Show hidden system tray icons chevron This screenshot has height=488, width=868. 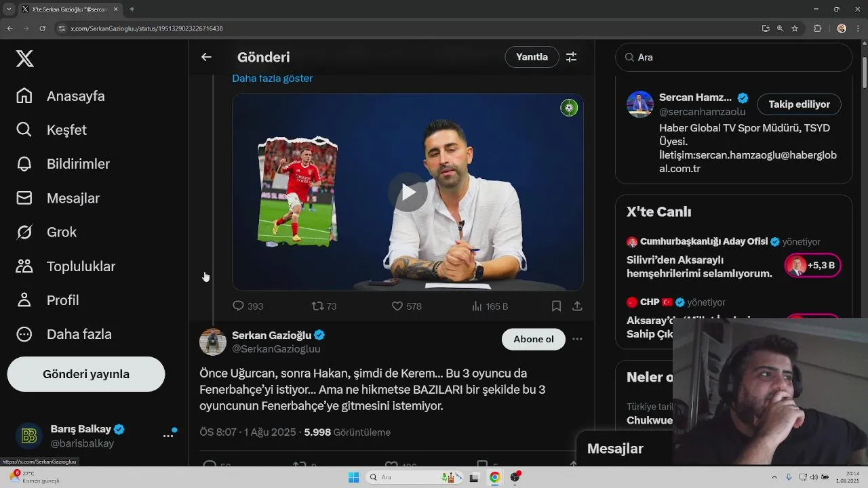coord(774,477)
